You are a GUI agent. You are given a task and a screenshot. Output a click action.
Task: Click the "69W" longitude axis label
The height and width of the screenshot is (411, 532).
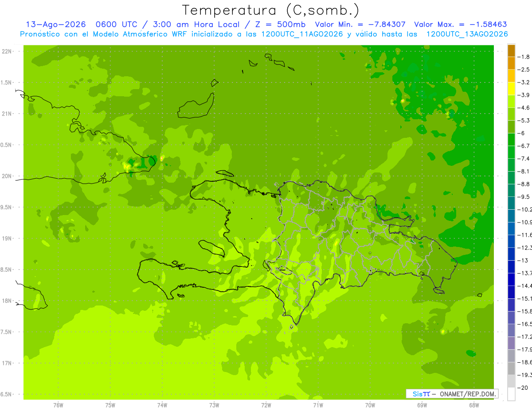pyautogui.click(x=422, y=405)
